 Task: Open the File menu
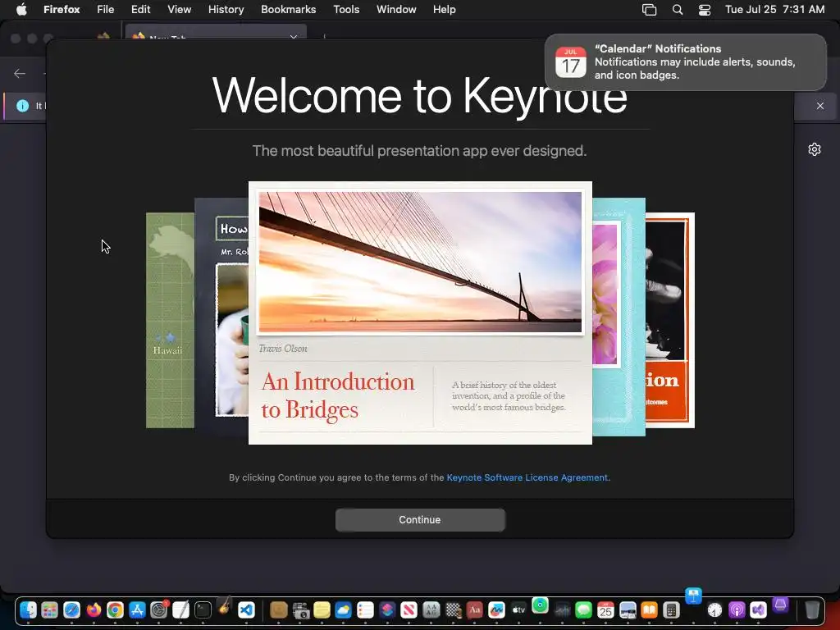105,10
